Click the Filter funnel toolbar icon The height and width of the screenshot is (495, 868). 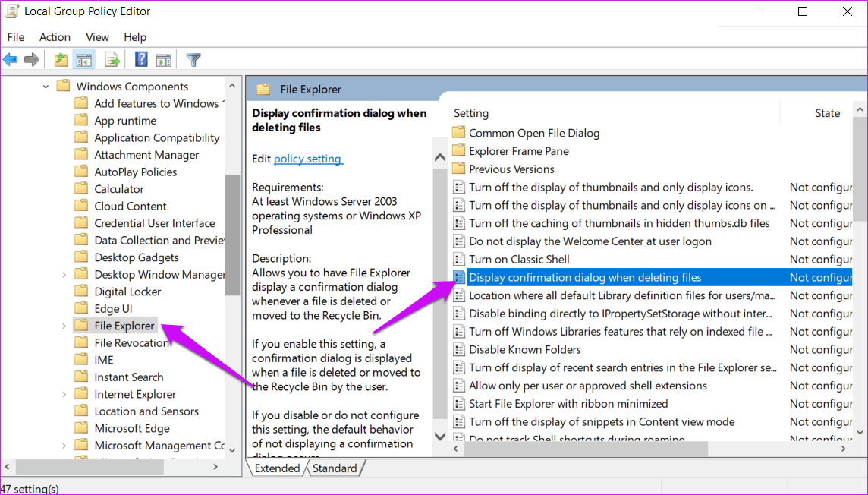pos(193,60)
